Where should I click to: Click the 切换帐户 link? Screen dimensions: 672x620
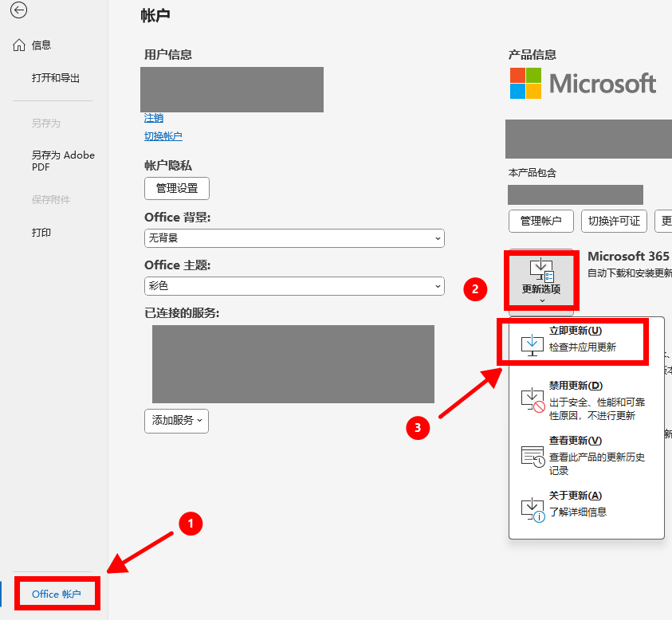click(x=163, y=136)
